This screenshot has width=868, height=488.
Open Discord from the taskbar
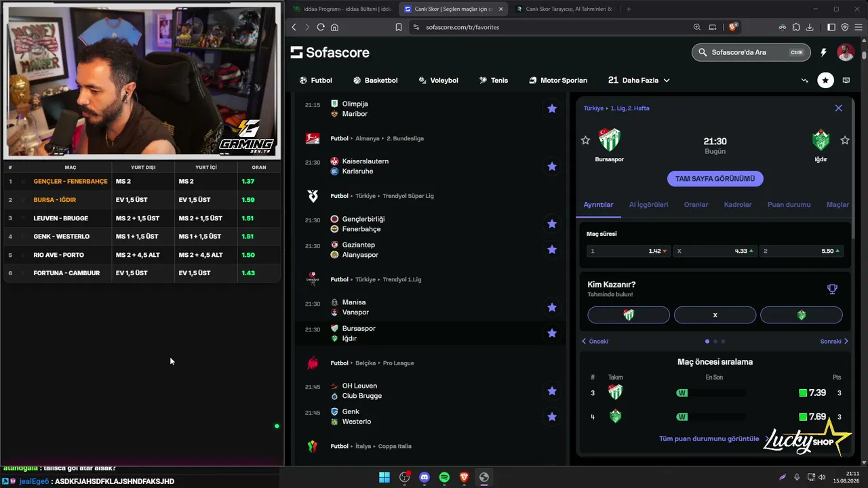(x=425, y=477)
